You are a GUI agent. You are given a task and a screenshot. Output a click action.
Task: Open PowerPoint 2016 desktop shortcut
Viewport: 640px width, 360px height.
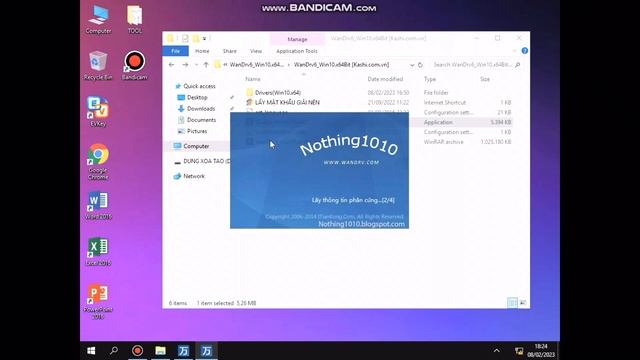tap(98, 301)
